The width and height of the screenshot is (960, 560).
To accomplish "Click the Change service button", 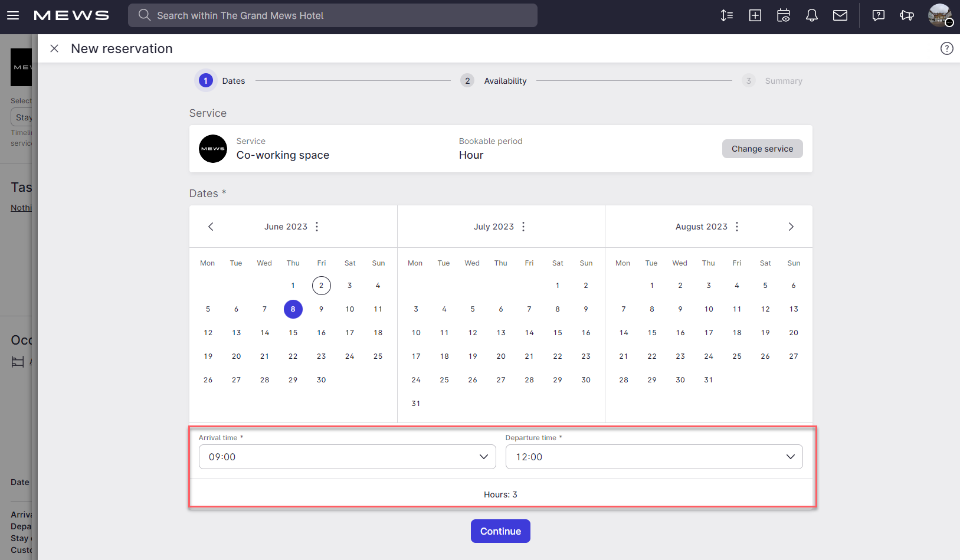I will [x=762, y=149].
